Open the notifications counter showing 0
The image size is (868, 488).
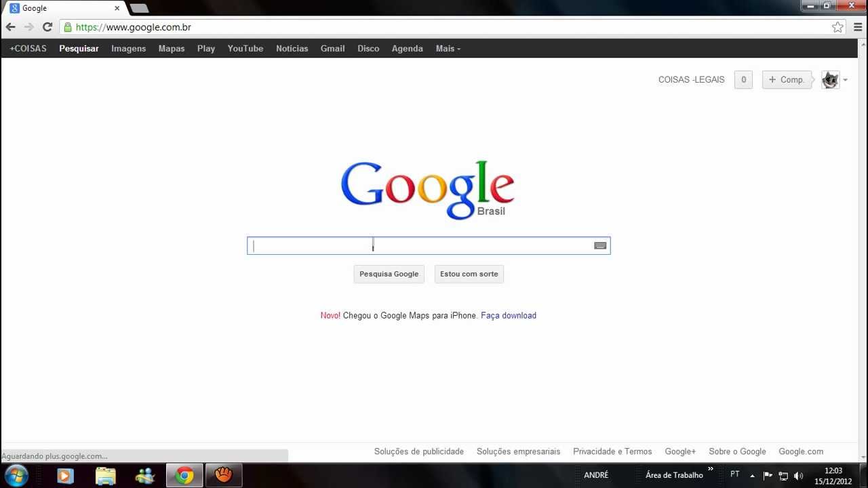[743, 79]
